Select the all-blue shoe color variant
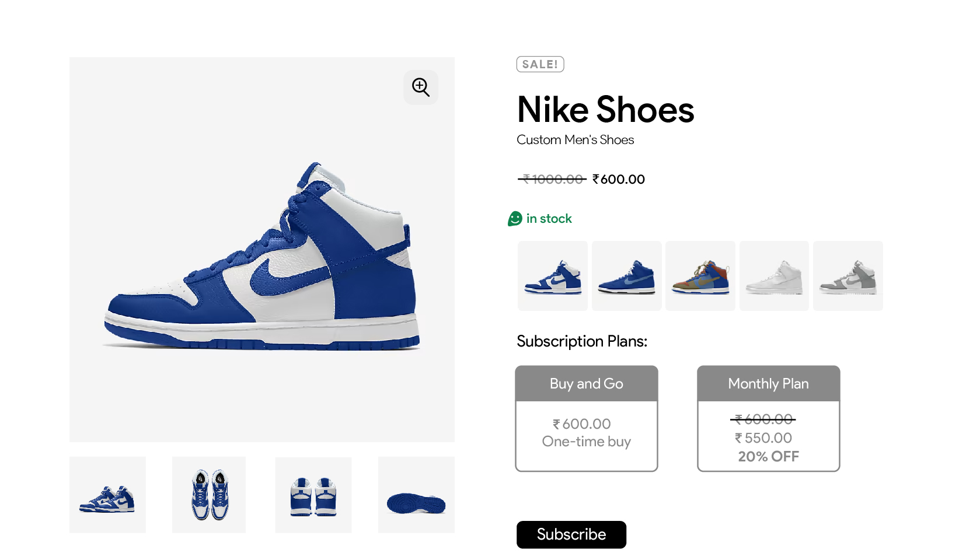Screen dimensions: 973x560 click(x=626, y=276)
